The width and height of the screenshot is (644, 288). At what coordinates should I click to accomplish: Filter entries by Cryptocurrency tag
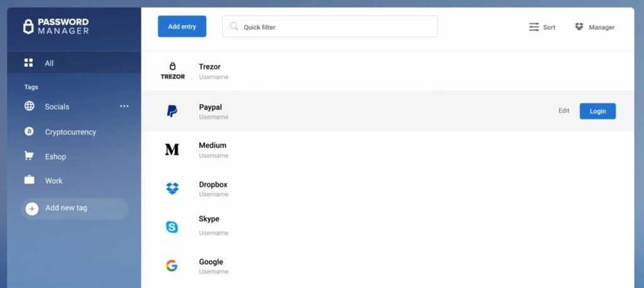(70, 132)
